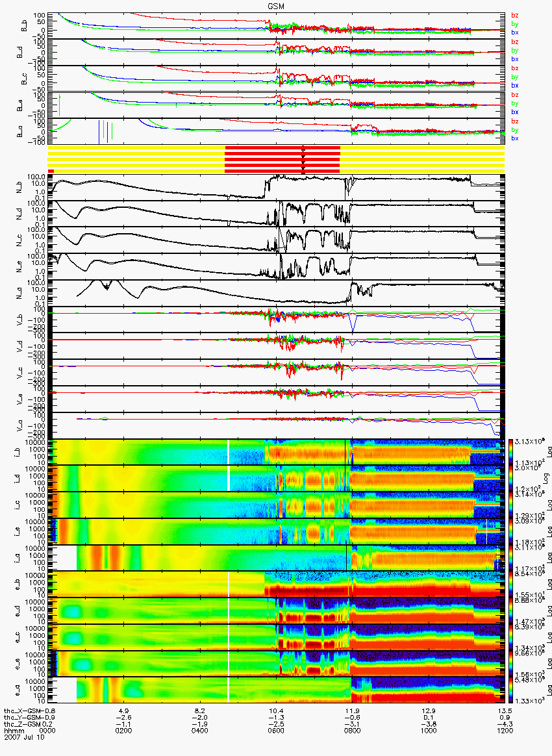Click the by legend label of panel B_c
The height and width of the screenshot is (756, 552).
(514, 77)
